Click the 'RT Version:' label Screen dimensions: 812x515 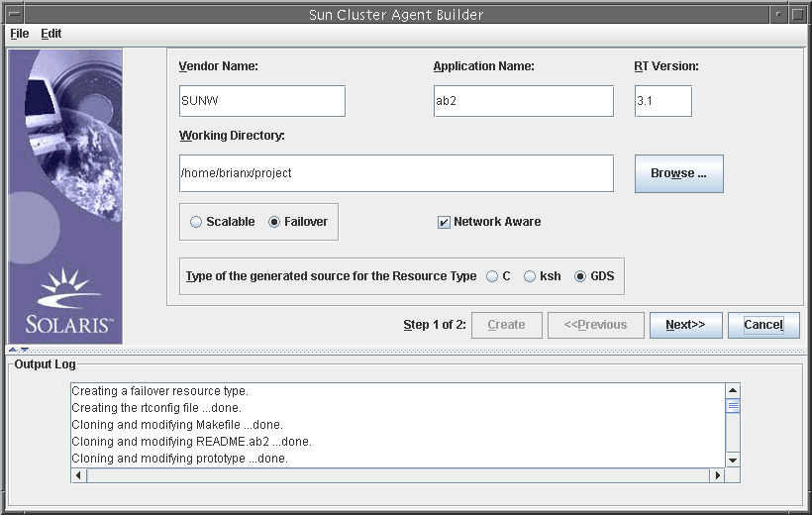(666, 66)
